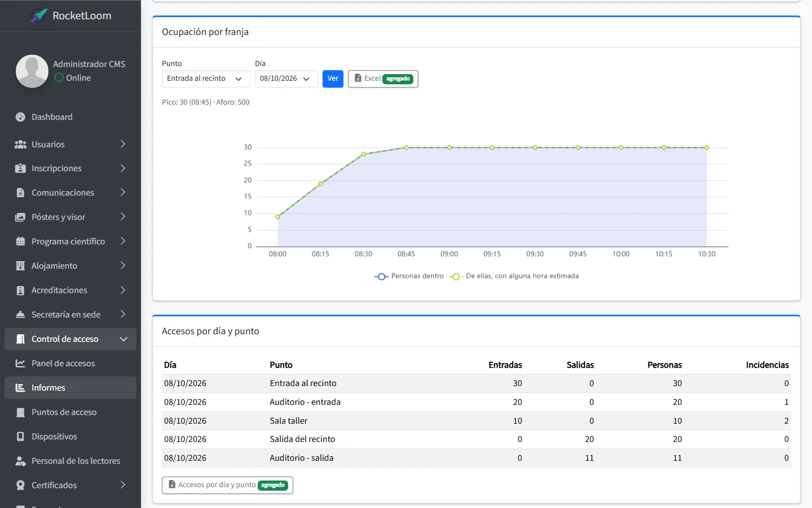Click the Programa científico calendar icon
The height and width of the screenshot is (508, 812).
click(x=20, y=241)
